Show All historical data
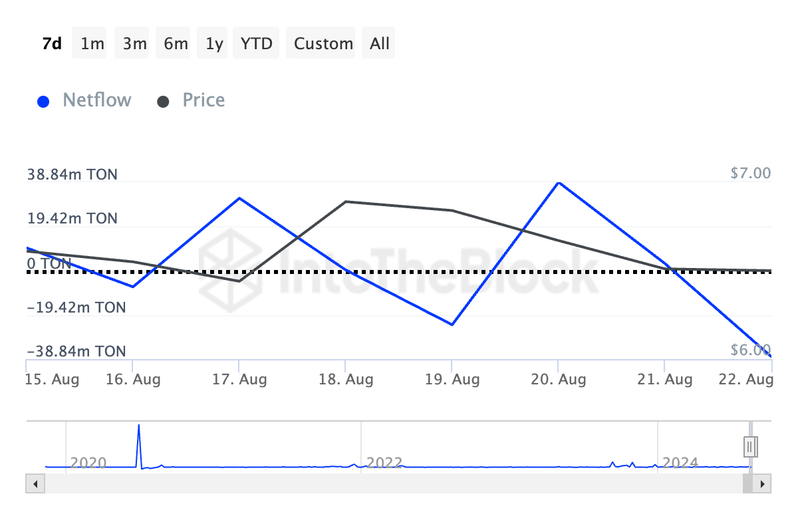 [380, 44]
